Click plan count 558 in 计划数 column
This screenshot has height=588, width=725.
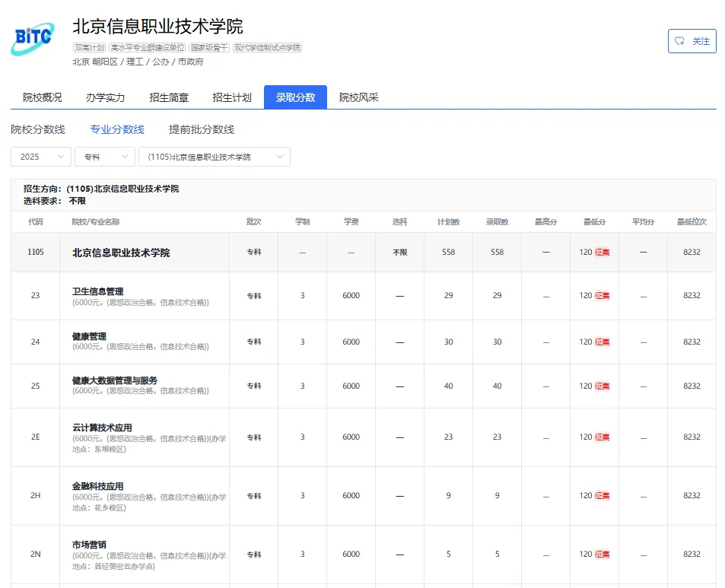[x=449, y=252]
